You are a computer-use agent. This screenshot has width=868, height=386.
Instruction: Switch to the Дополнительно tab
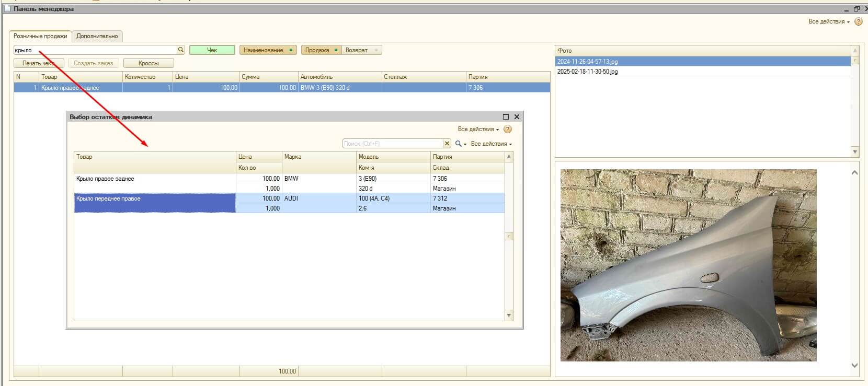[x=97, y=36]
